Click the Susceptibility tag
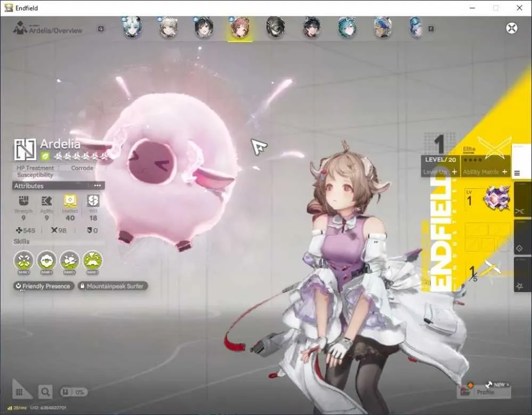Image resolution: width=532 pixels, height=415 pixels. [35, 175]
